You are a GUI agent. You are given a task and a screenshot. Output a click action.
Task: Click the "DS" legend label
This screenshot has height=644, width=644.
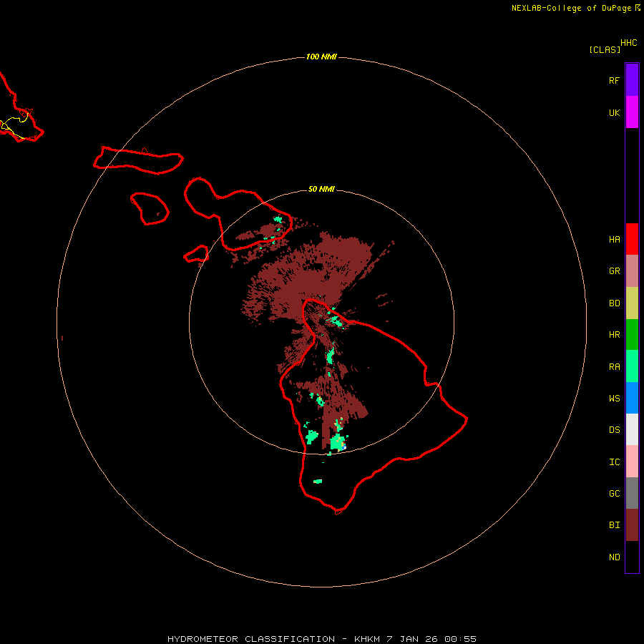pos(614,430)
